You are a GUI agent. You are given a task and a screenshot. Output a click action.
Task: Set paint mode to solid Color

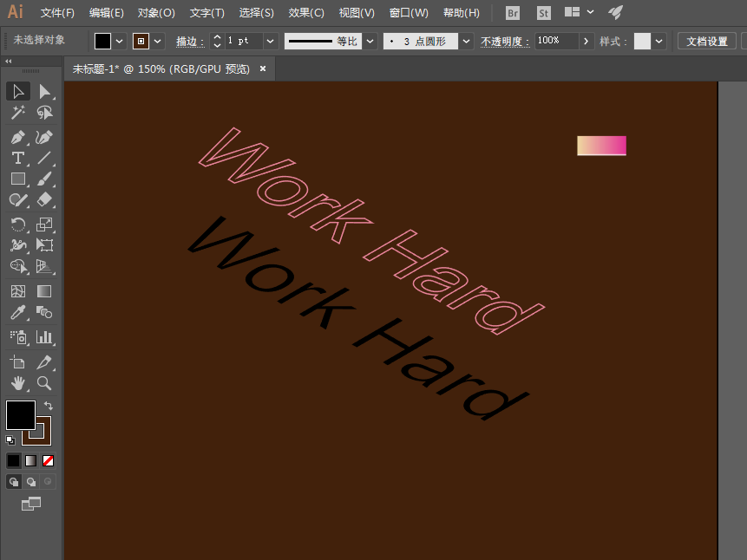pos(13,460)
